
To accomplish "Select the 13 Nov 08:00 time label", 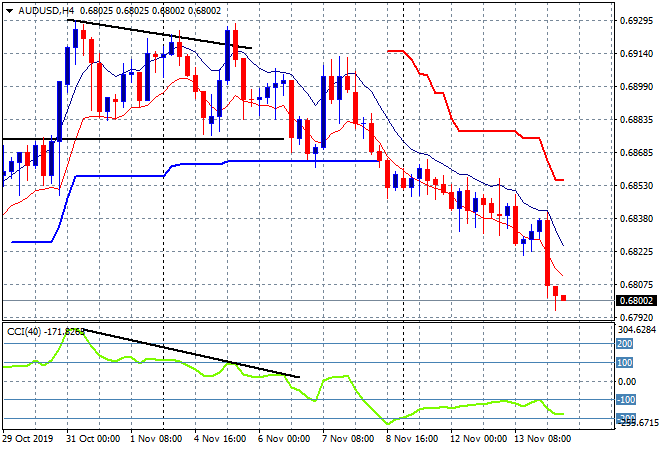I will tap(543, 439).
